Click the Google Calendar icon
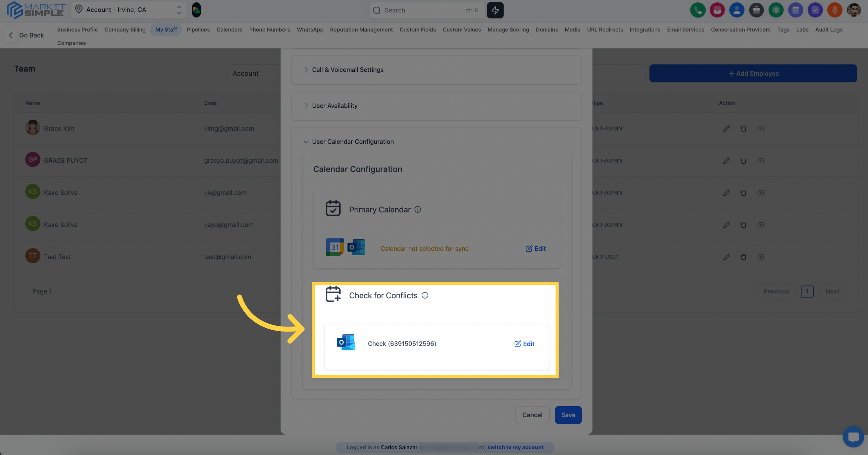Viewport: 868px width, 455px height. point(335,247)
